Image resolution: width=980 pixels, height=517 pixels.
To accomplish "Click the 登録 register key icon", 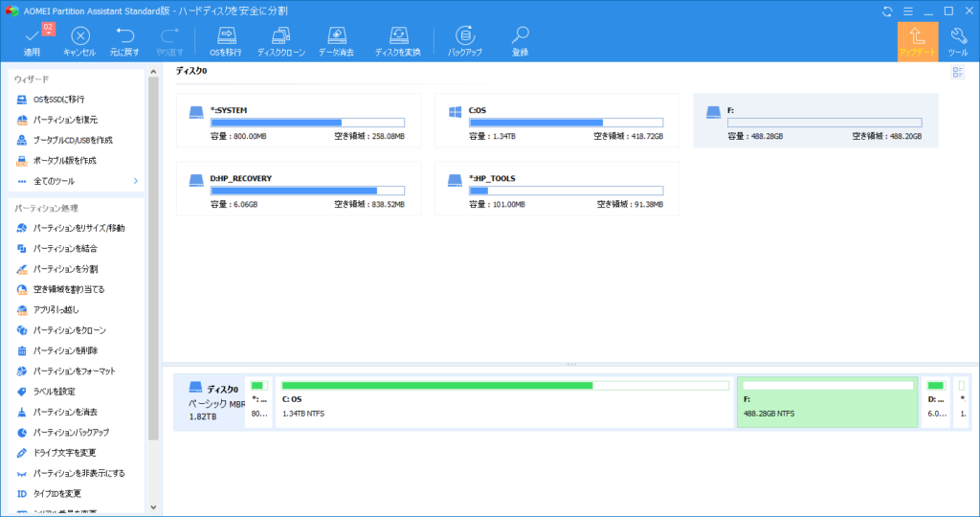I will point(520,41).
